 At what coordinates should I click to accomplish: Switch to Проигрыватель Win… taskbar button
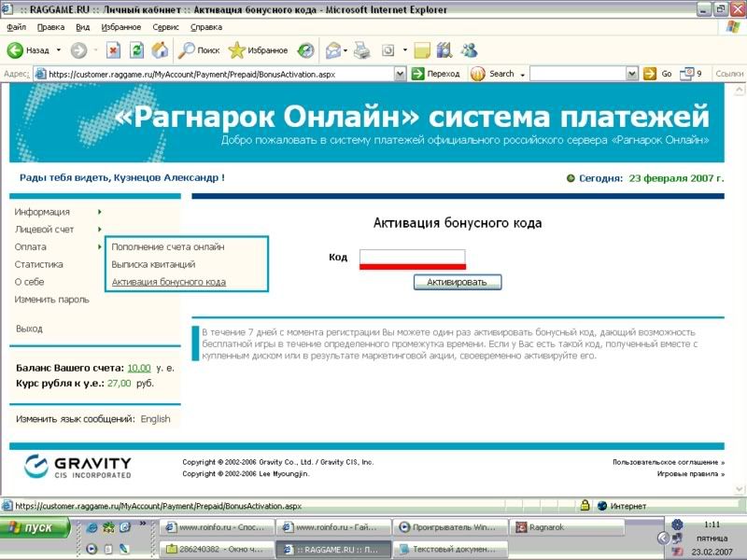point(449,527)
